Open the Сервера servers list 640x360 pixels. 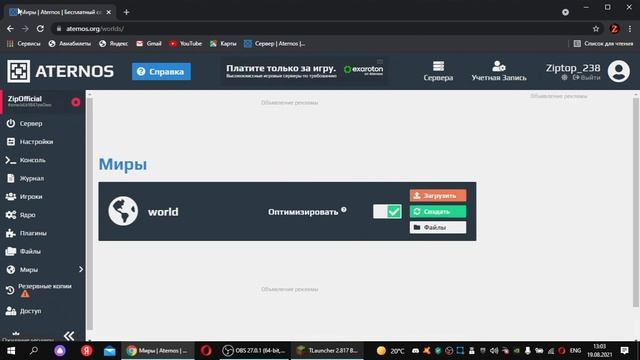438,71
